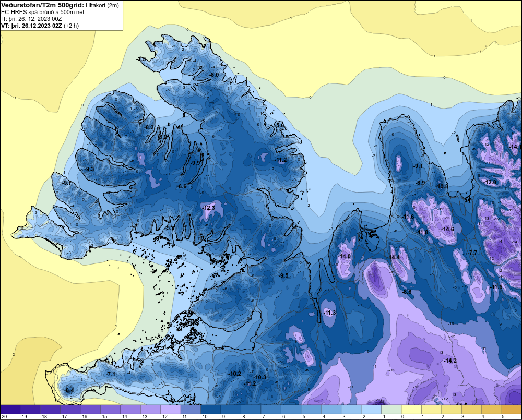Screen dimensions: 522x420
Task: Click the -14.0 temperature label
Action: (344, 256)
